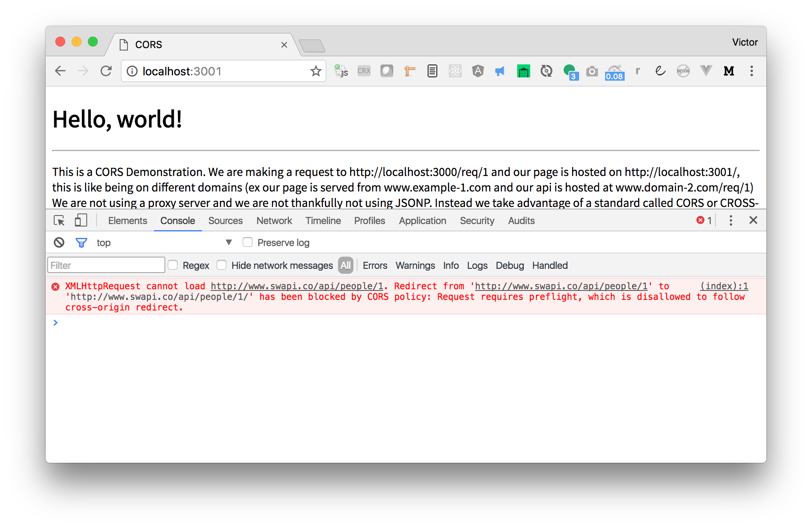Open DevTools customize three-dot menu
The image size is (812, 528).
pyautogui.click(x=731, y=220)
